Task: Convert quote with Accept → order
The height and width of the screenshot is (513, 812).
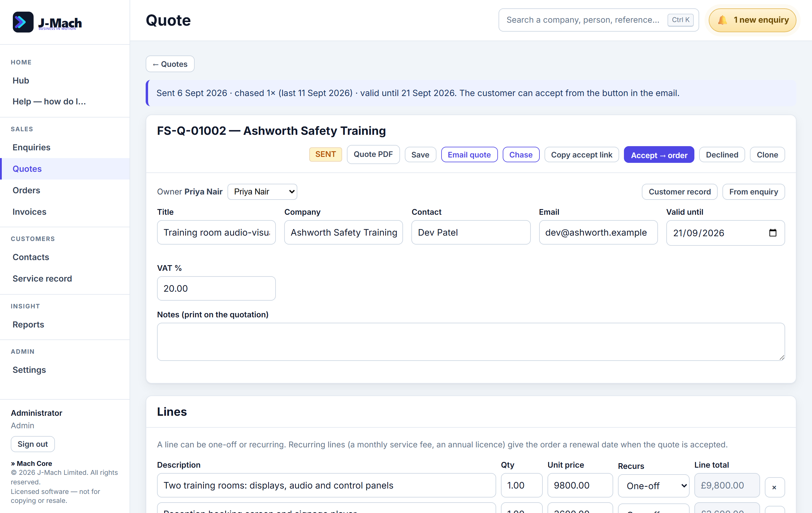Action: [x=659, y=154]
